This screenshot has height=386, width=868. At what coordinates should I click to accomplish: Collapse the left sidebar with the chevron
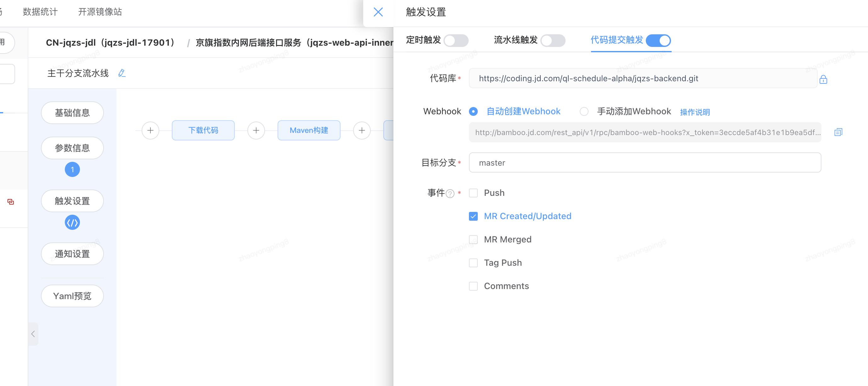pos(33,334)
